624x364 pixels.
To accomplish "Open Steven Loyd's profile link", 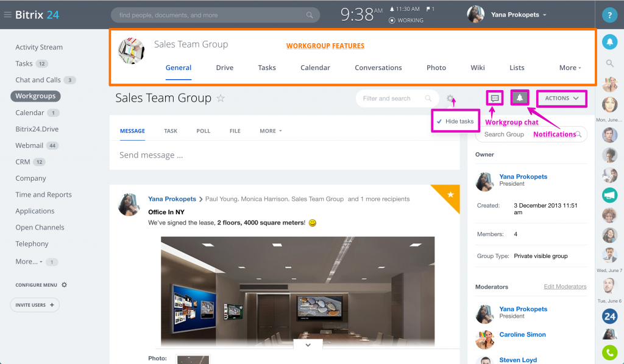I will pyautogui.click(x=518, y=360).
